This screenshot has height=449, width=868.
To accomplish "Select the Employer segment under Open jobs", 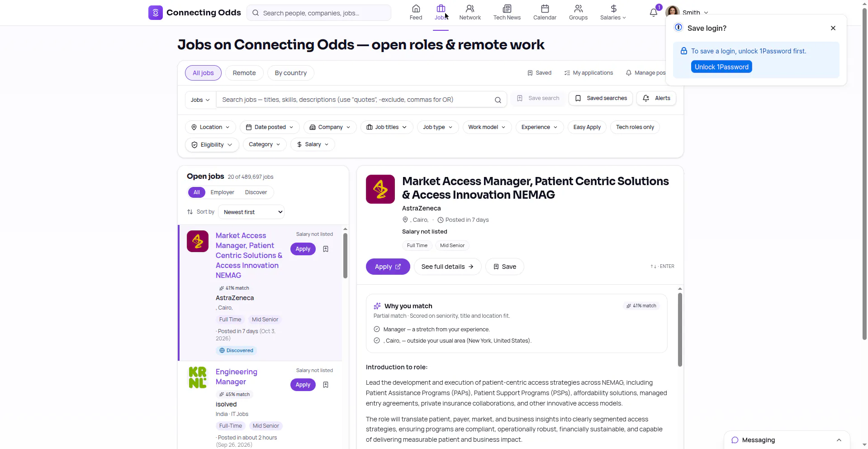I will [222, 192].
